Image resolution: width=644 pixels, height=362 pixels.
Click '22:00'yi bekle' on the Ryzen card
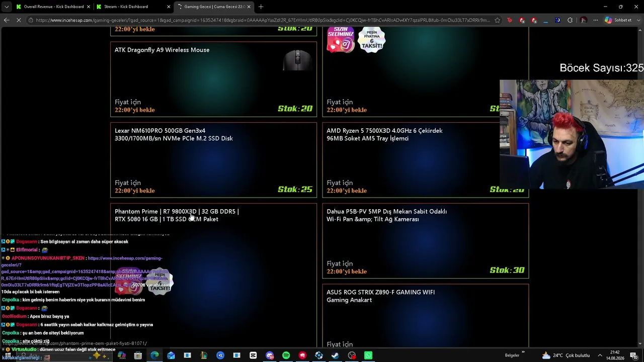[346, 191]
